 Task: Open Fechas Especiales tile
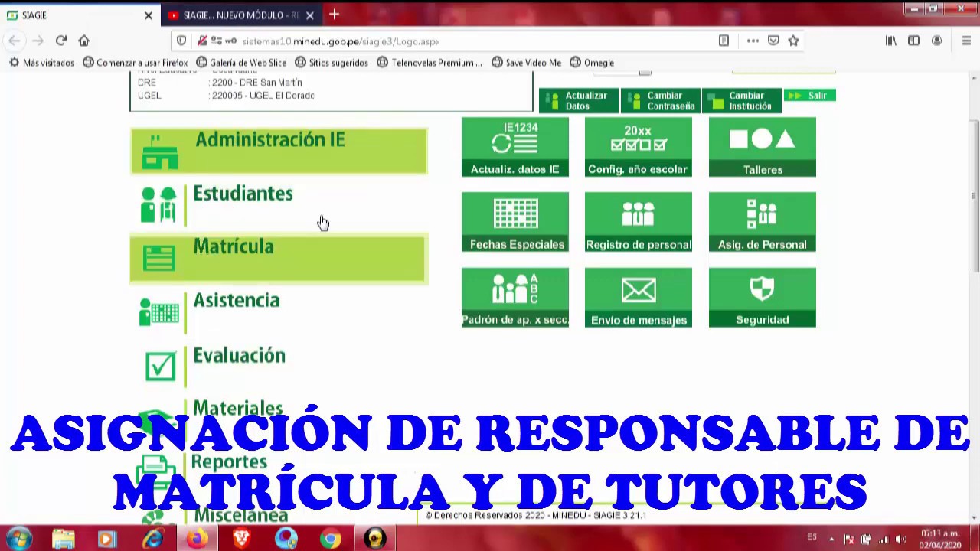[514, 222]
